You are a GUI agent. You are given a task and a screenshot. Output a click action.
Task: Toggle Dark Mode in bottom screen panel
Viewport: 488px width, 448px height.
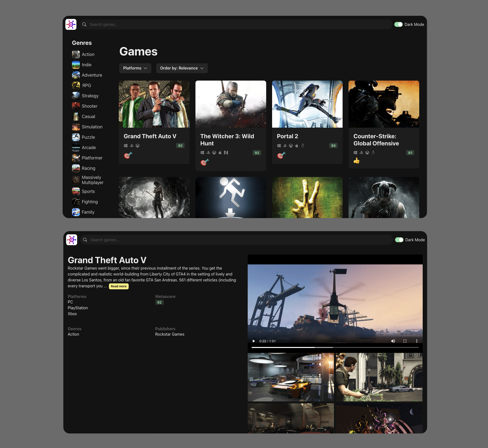pos(399,240)
